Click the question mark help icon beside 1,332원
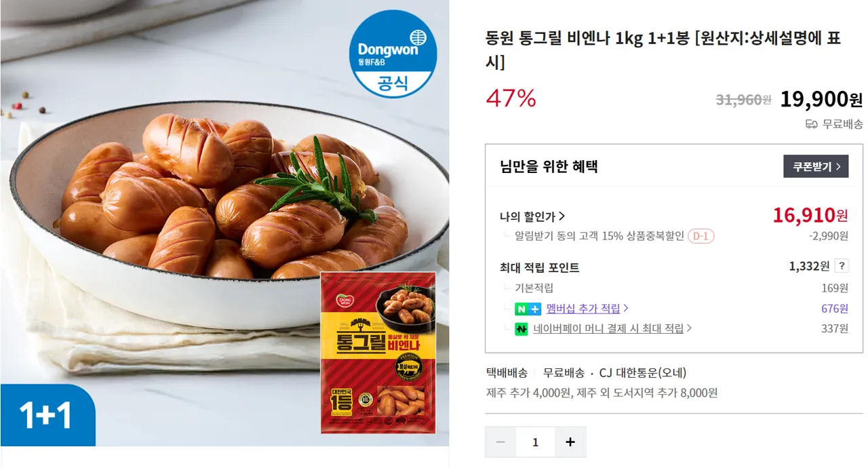 (841, 266)
